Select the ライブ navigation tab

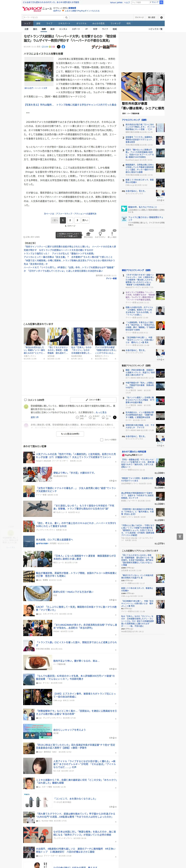click(49, 24)
